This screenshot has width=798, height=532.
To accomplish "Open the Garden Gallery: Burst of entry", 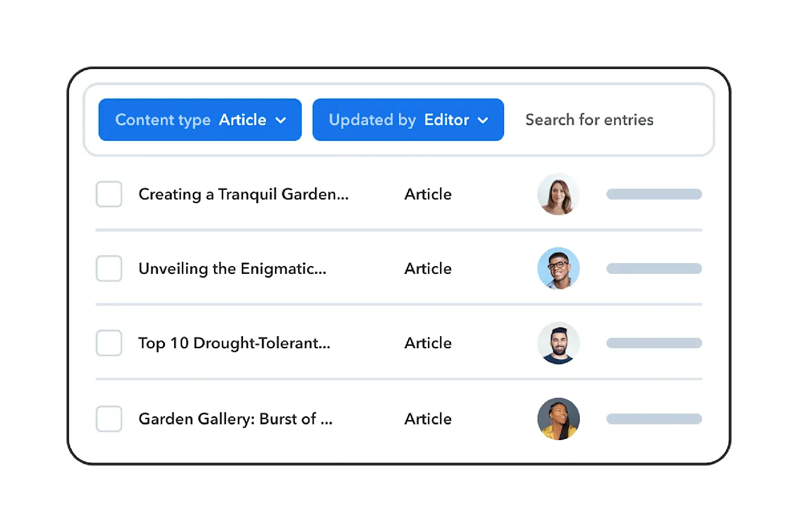I will 235,419.
